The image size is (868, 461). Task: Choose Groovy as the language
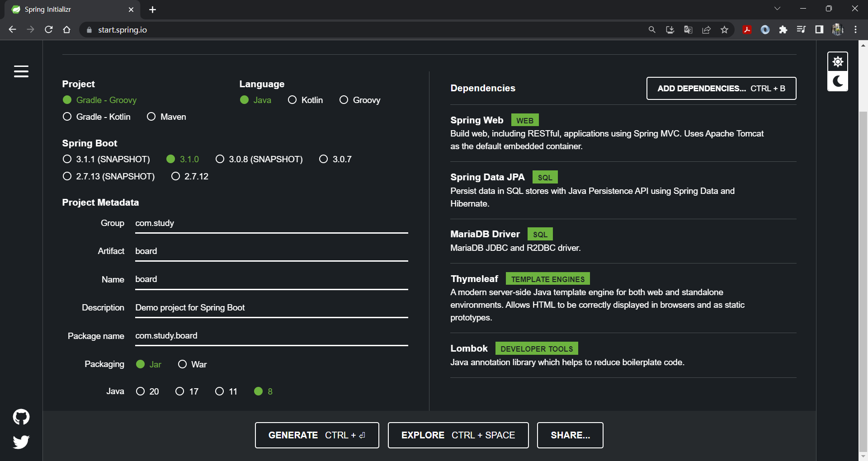point(360,100)
